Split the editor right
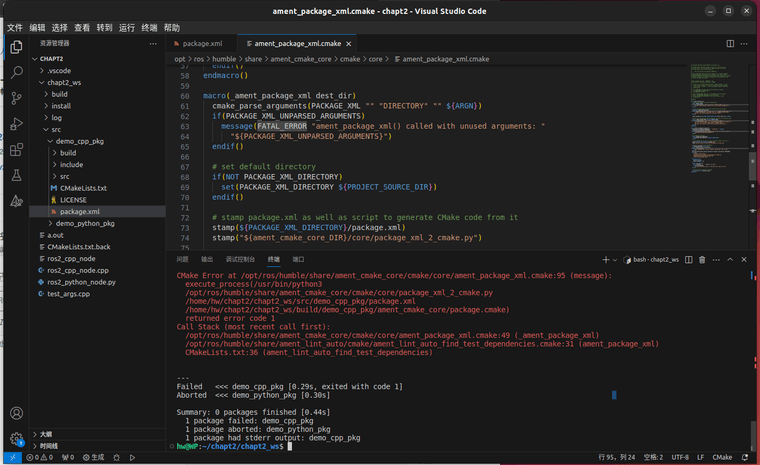760x465 pixels. [730, 44]
